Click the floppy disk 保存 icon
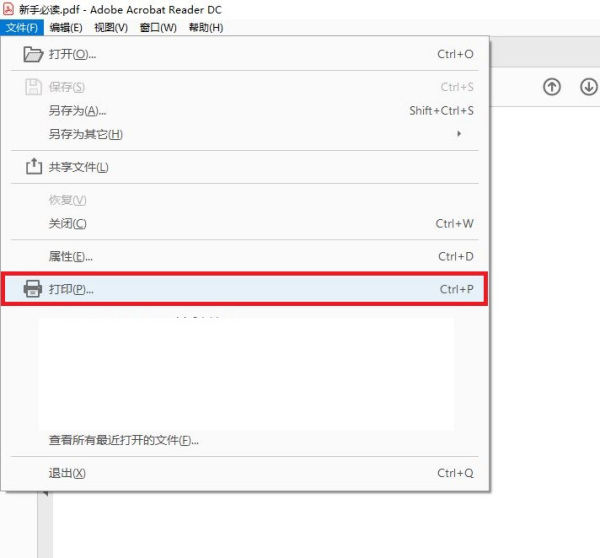The height and width of the screenshot is (558, 600). [32, 87]
